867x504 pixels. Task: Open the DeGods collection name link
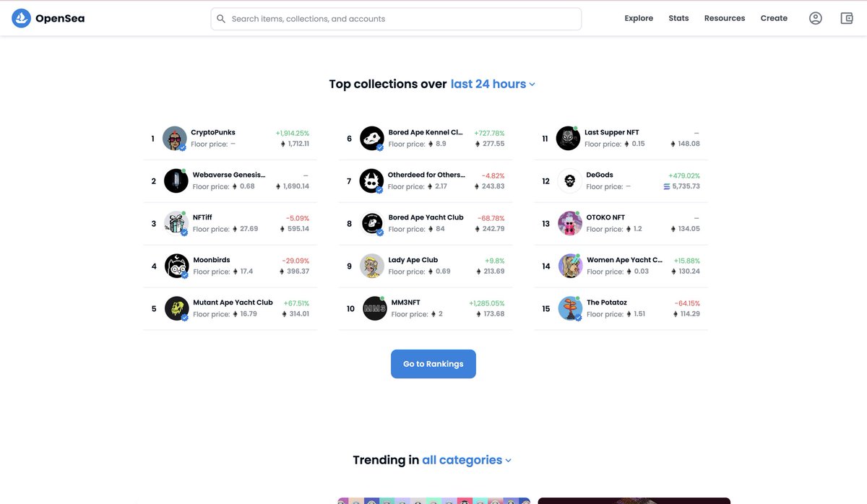[600, 175]
